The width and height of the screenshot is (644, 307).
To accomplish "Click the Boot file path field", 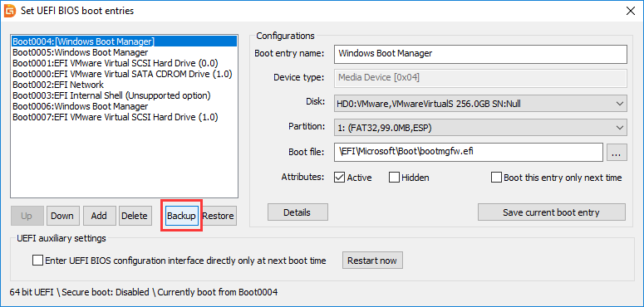I will tap(468, 152).
